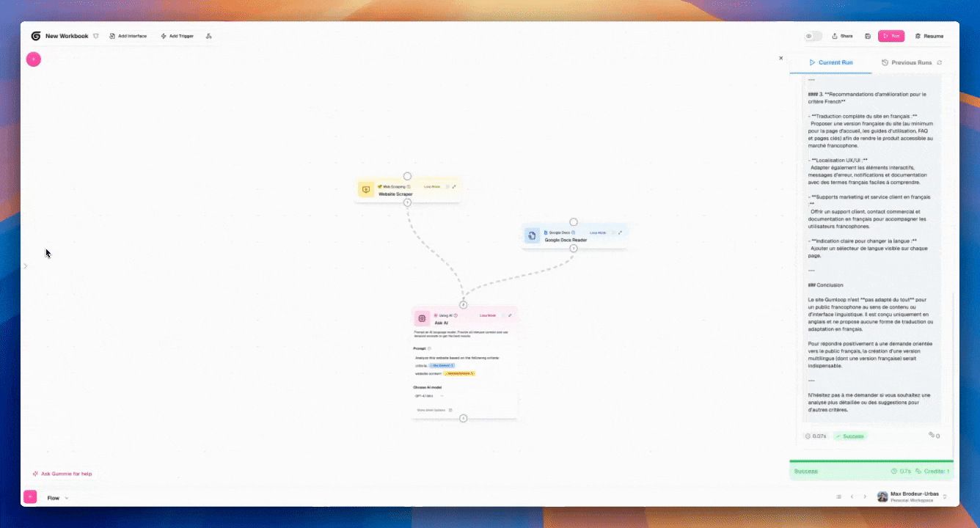Click the Share button
Viewport: 980px width, 528px height.
click(842, 36)
